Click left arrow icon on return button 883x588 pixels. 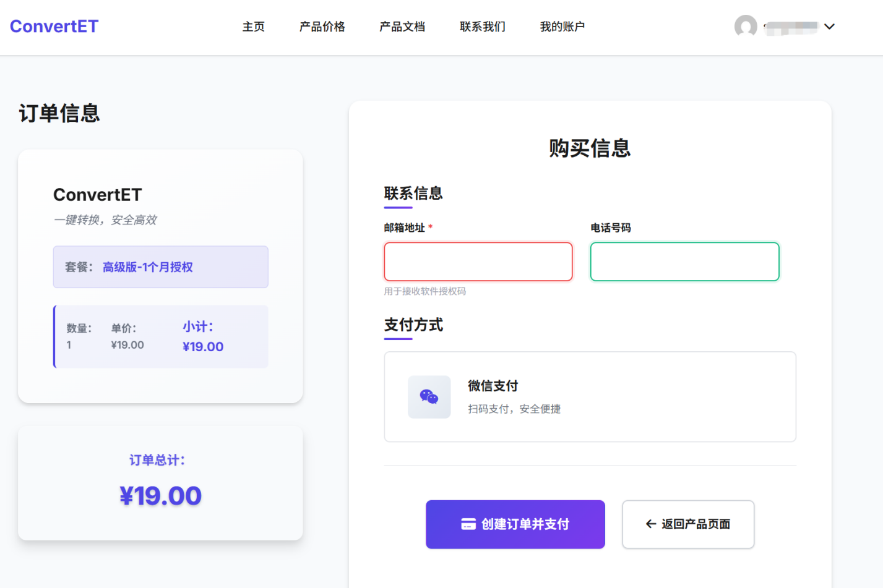[650, 524]
